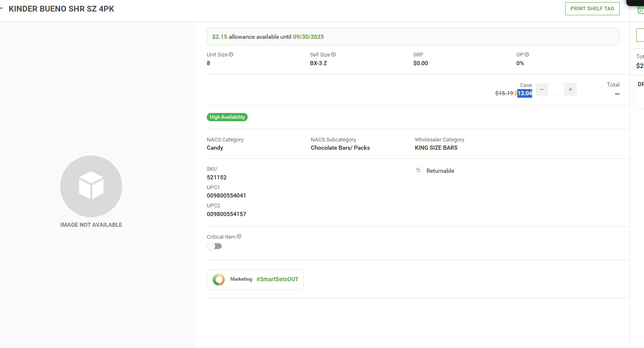644x348 pixels.
Task: Click the $2.15 allowance banner
Action: pos(413,37)
